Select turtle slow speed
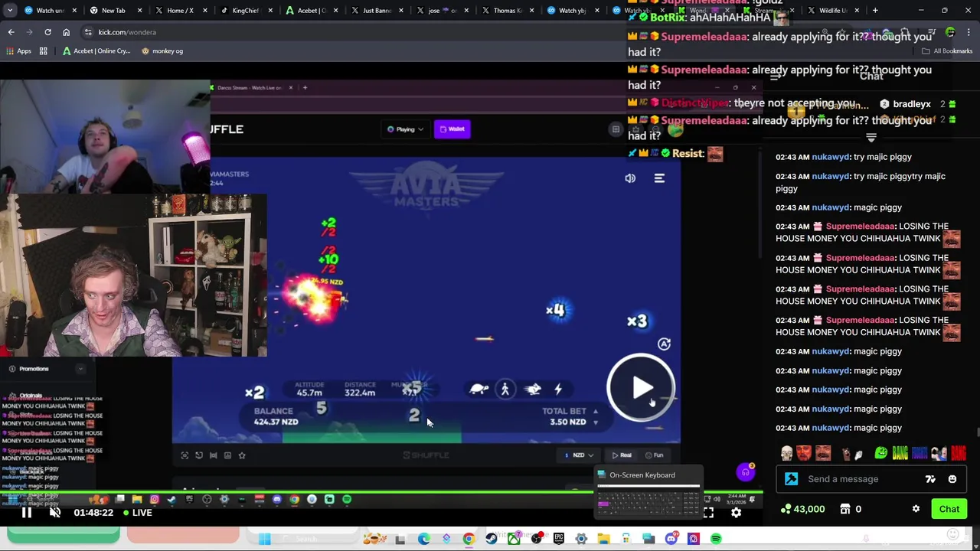 click(479, 390)
